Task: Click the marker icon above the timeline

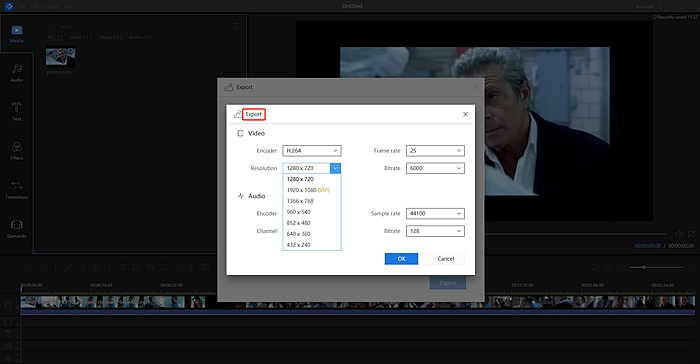Action: [593, 267]
